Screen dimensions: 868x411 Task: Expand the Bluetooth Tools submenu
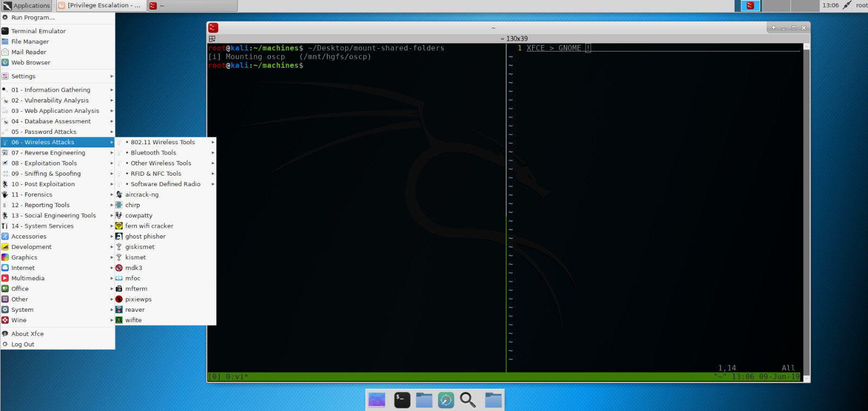(165, 153)
